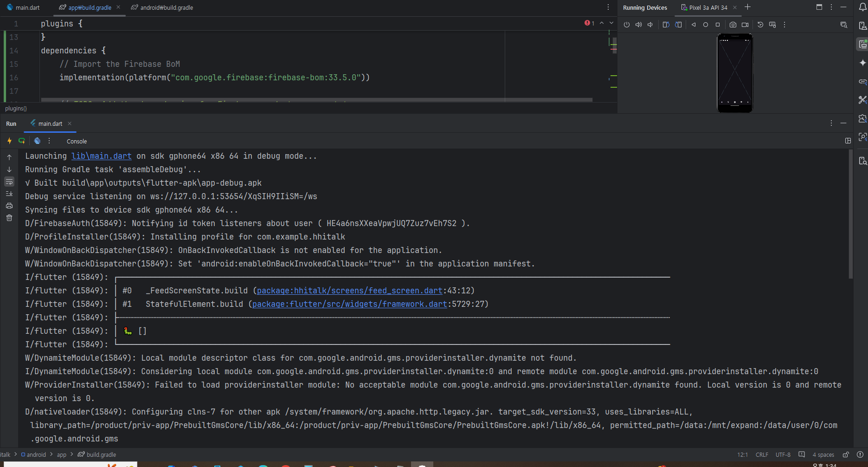Screen dimensions: 868x467
Task: Click app breadcrumb in navigation bar
Action: pyautogui.click(x=62, y=454)
